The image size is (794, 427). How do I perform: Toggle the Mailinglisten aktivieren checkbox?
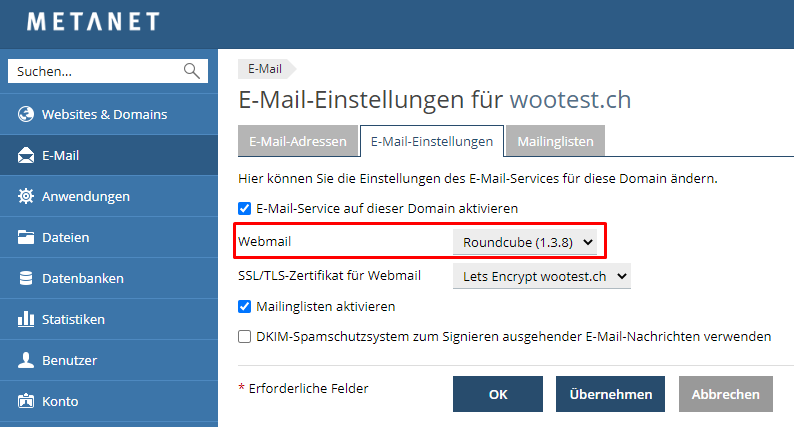[x=245, y=306]
